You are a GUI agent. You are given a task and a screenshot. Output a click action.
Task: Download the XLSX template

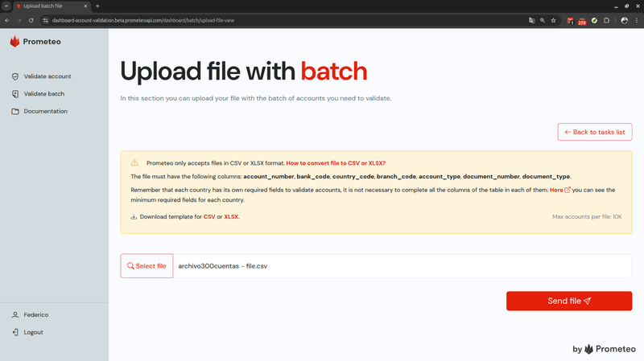231,217
